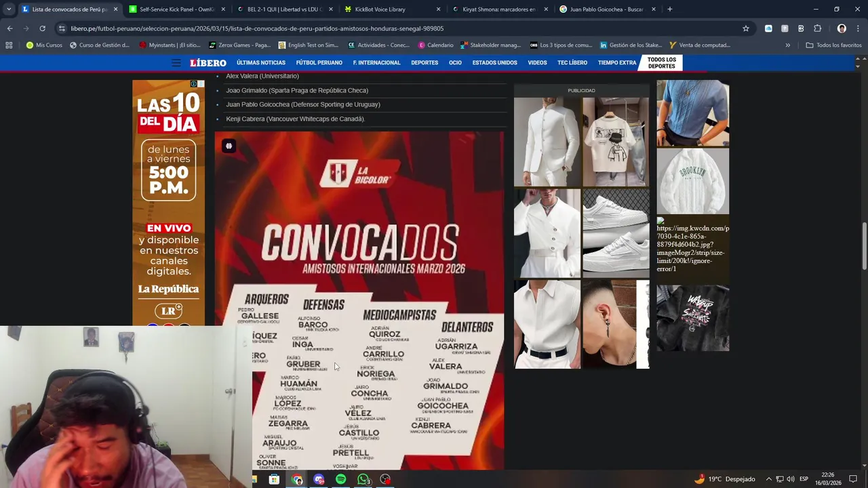Switch to 'BEL 2-1 QUI | Libertad vs LDU' tab
868x488 pixels.
click(x=284, y=9)
